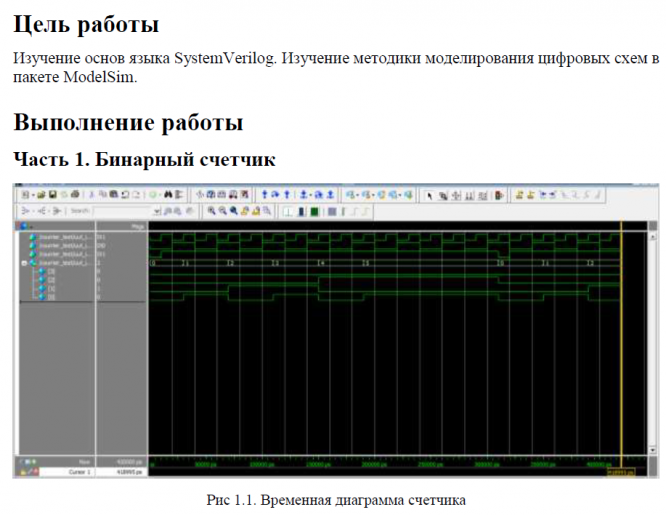Click the white wave format icon
This screenshot has width=666, height=515.
[288, 211]
